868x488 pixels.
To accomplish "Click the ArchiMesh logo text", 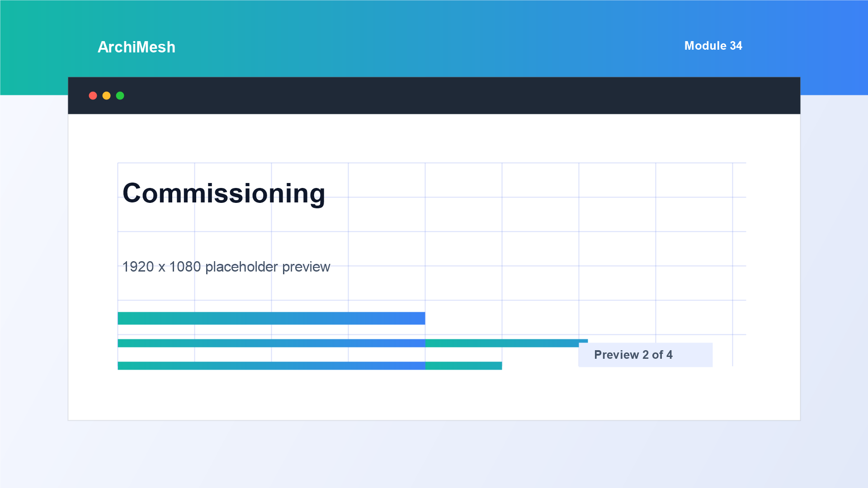I will [x=137, y=47].
